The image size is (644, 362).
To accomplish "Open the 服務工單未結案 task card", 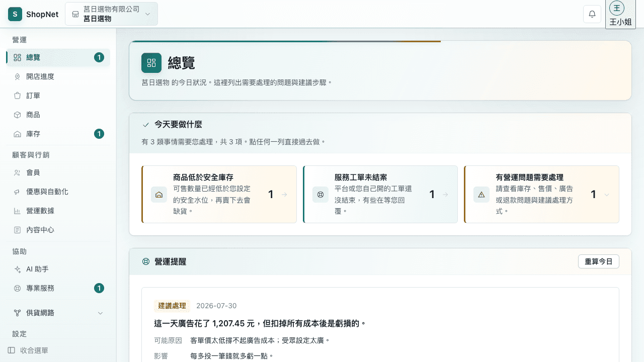I will pos(380,194).
